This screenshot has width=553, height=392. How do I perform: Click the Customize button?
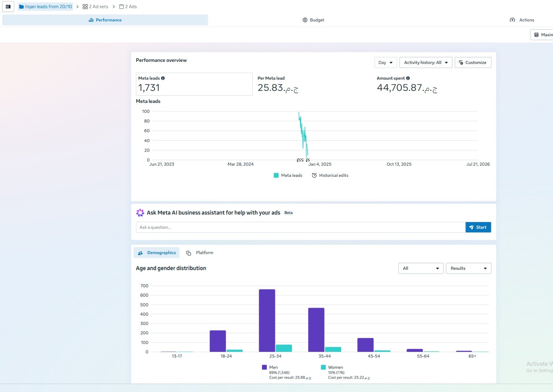click(473, 63)
